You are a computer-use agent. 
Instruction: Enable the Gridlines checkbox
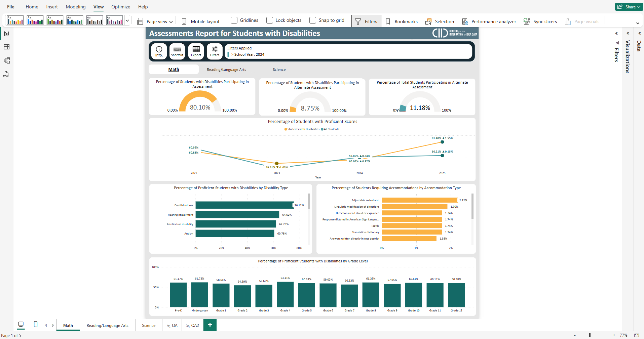[234, 20]
